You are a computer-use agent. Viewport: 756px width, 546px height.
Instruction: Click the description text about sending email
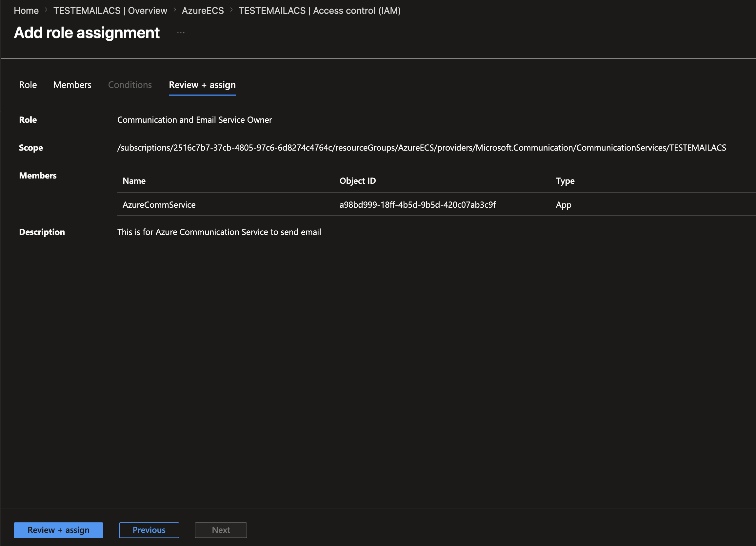[219, 232]
